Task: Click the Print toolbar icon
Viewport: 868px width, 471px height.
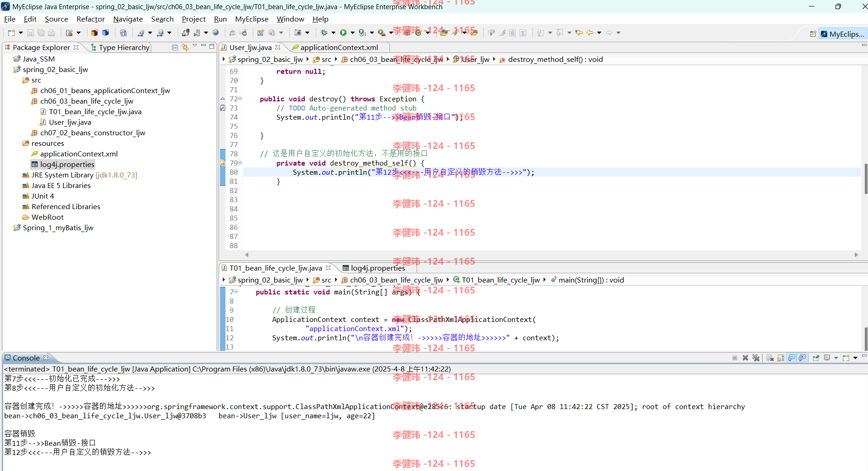Action: 51,33
